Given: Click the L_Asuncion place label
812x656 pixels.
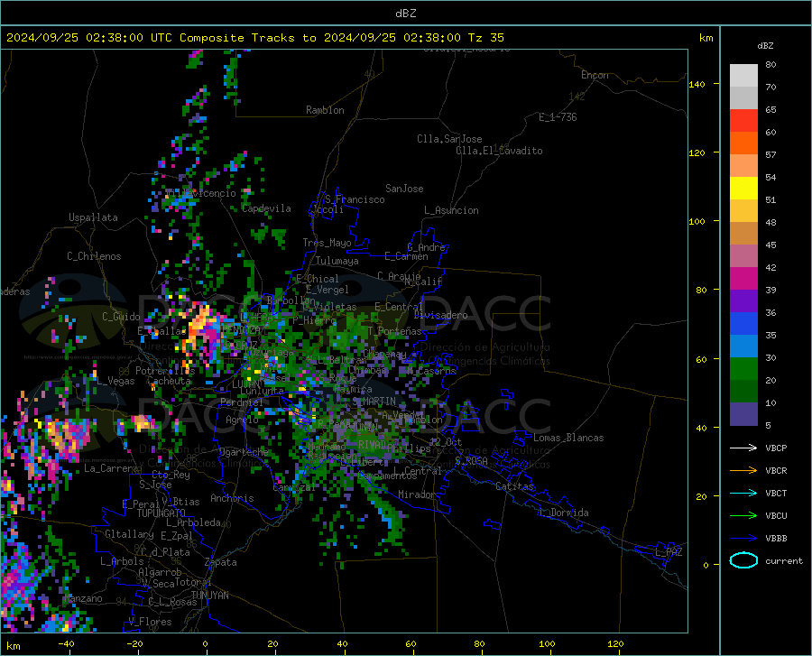Looking at the screenshot, I should pyautogui.click(x=451, y=210).
